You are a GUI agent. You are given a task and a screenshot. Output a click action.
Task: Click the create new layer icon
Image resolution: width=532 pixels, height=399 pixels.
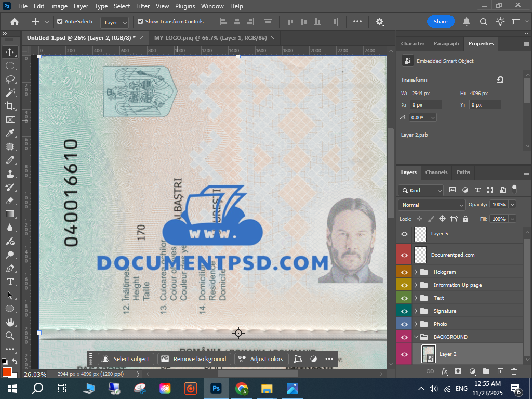click(500, 371)
